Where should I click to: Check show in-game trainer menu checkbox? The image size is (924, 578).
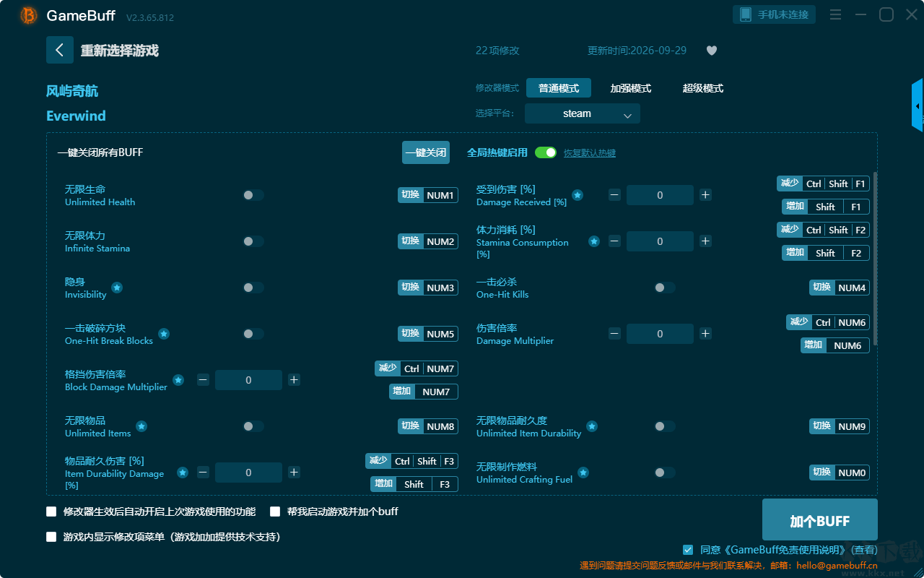click(51, 537)
